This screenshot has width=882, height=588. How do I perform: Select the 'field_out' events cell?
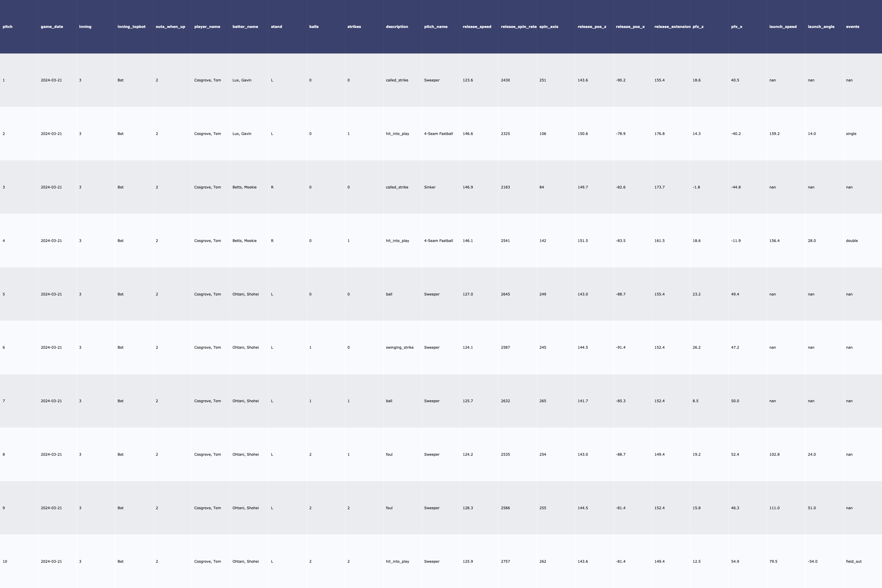(853, 561)
